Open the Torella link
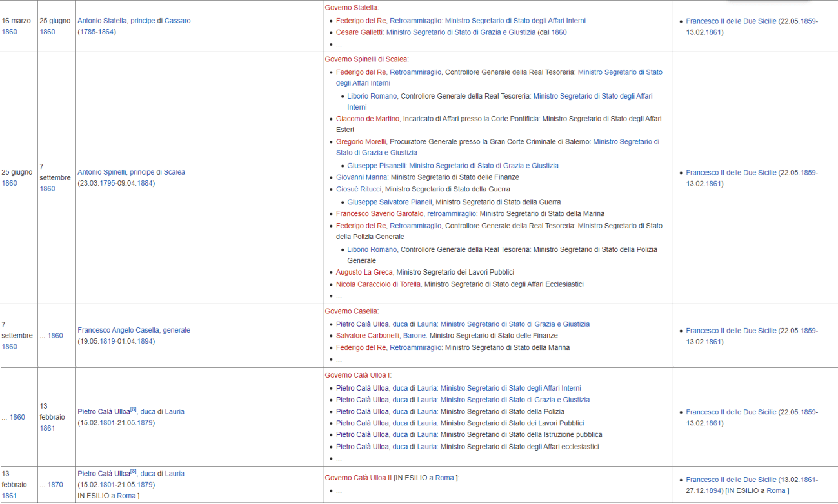 coord(410,284)
